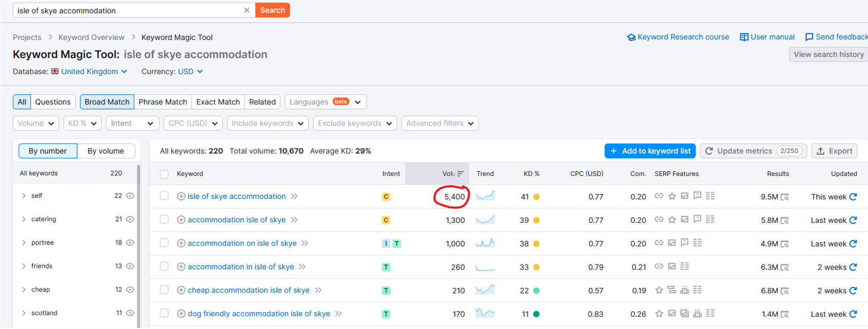The image size is (868, 329).
Task: Click in the keyword search input field
Action: pyautogui.click(x=128, y=10)
